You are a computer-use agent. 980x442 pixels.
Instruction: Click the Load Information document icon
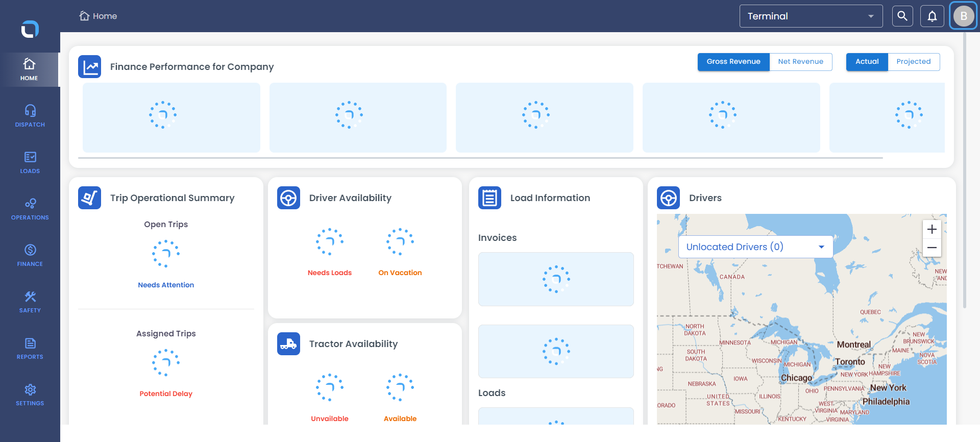tap(489, 198)
